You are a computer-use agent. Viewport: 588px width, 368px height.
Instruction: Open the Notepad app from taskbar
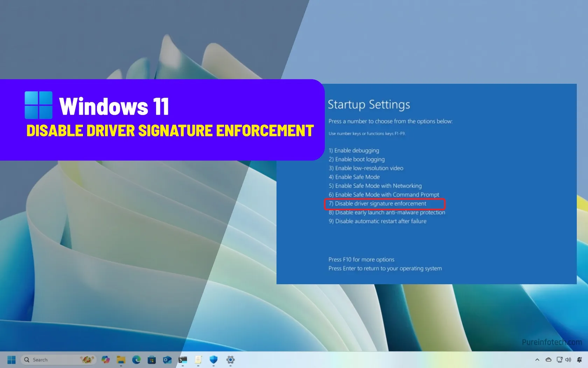pos(198,360)
